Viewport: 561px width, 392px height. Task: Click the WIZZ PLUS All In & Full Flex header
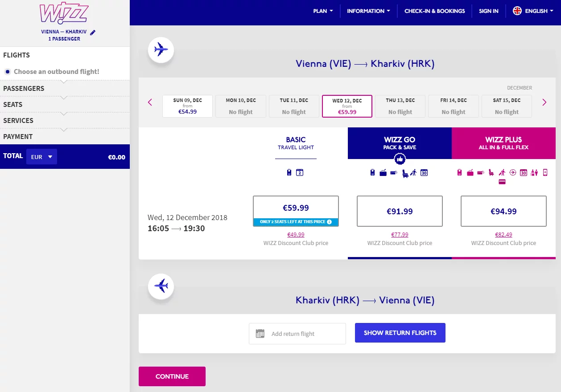[x=503, y=143]
